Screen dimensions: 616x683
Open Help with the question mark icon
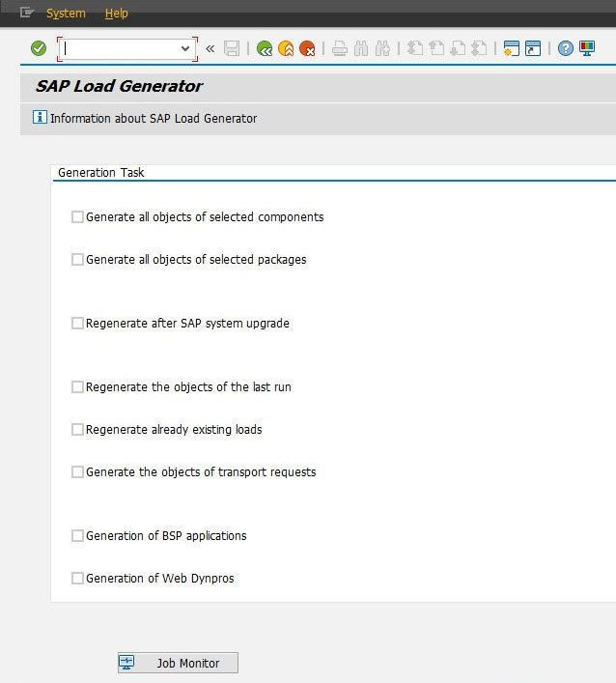coord(566,48)
